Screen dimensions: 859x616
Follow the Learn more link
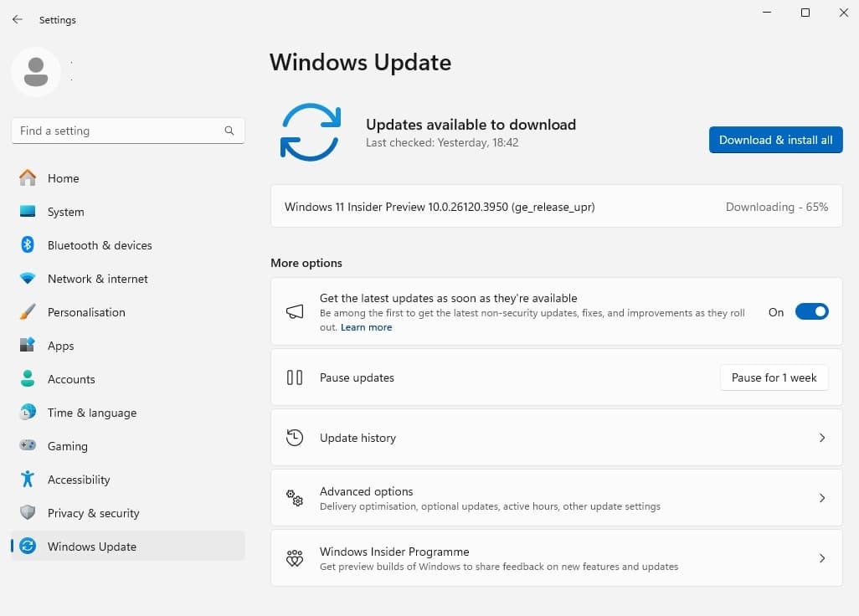367,327
